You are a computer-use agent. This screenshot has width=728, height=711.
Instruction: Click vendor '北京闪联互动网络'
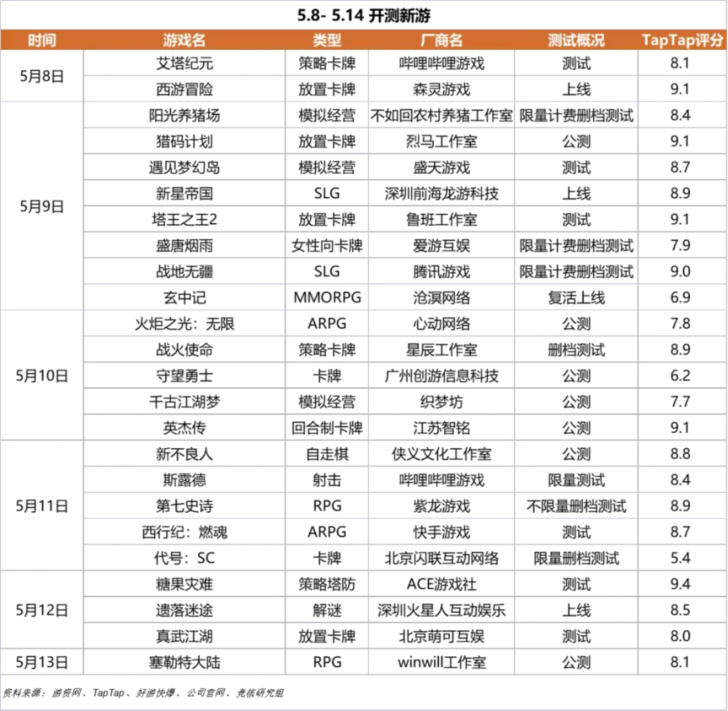click(x=442, y=558)
